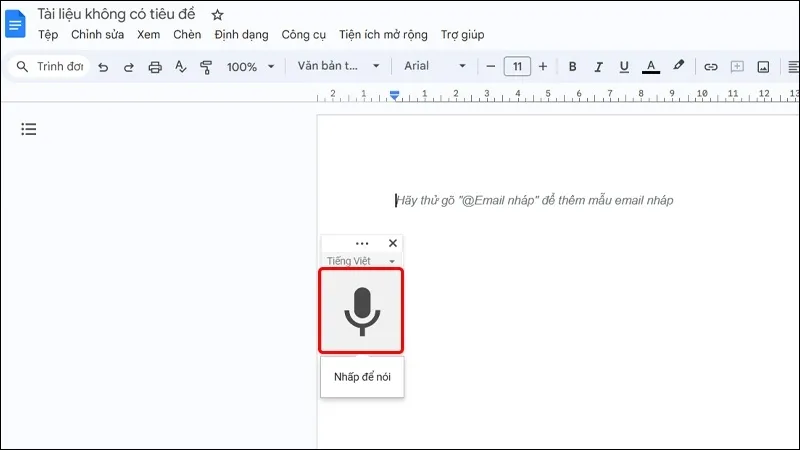Select the paint format roller tool

207,67
